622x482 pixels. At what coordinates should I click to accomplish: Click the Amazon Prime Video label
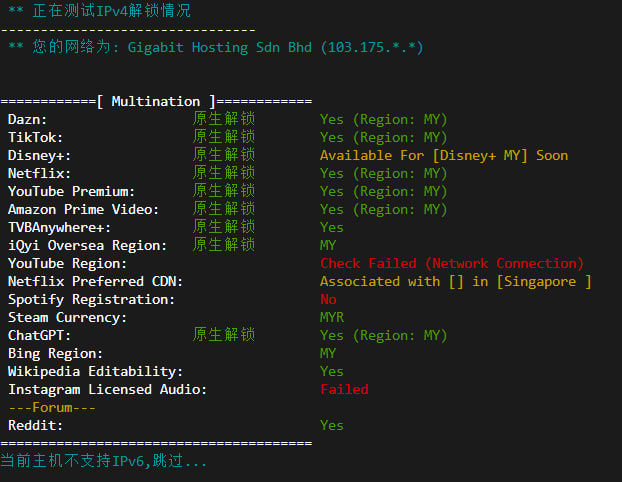[x=83, y=209]
